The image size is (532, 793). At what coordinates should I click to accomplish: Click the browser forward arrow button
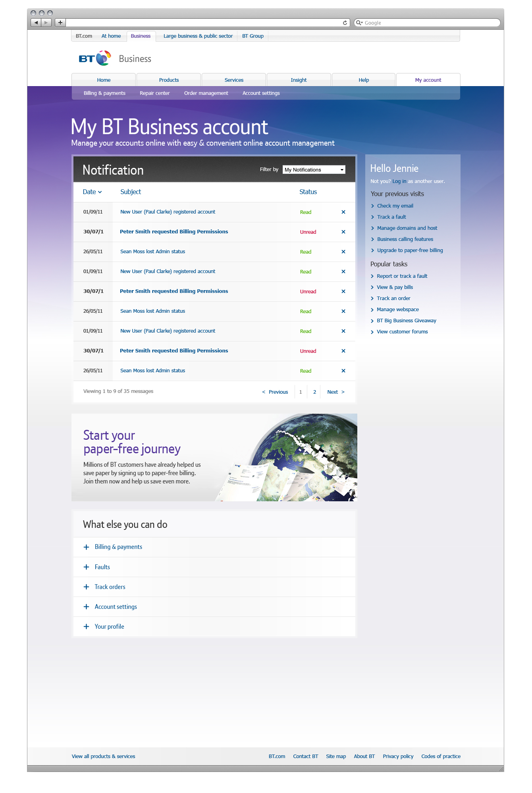click(46, 23)
